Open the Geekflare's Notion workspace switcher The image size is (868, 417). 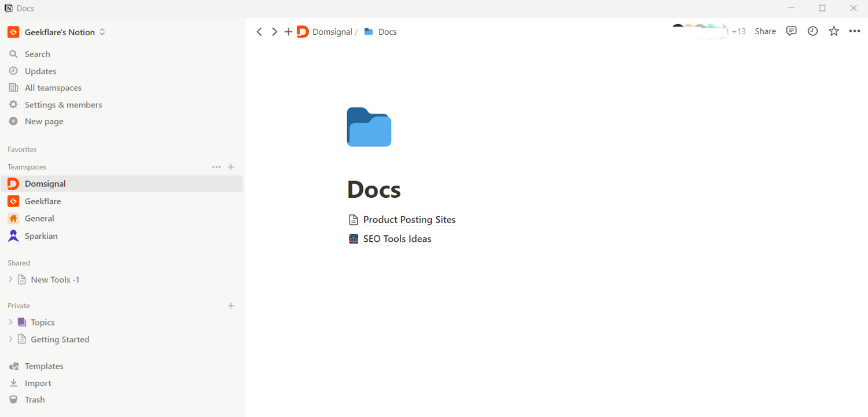click(56, 32)
